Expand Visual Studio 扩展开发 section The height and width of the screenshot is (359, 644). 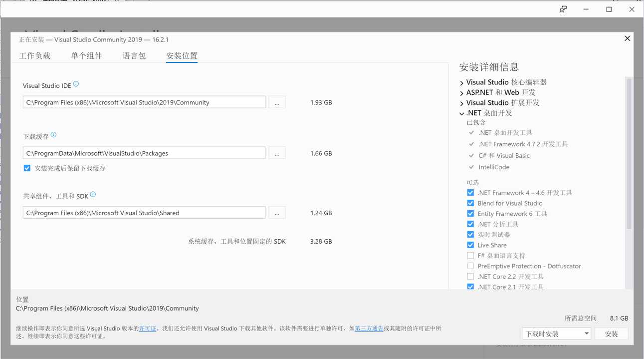[x=462, y=103]
